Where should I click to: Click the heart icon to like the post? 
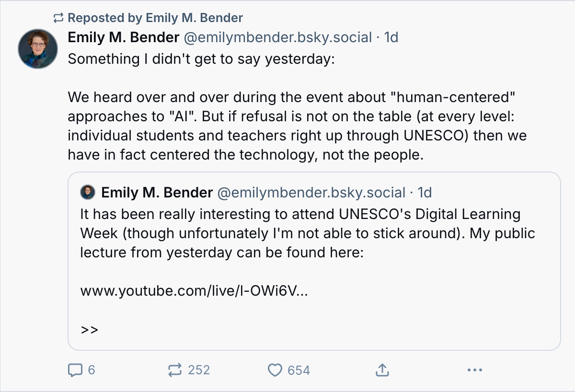[276, 369]
